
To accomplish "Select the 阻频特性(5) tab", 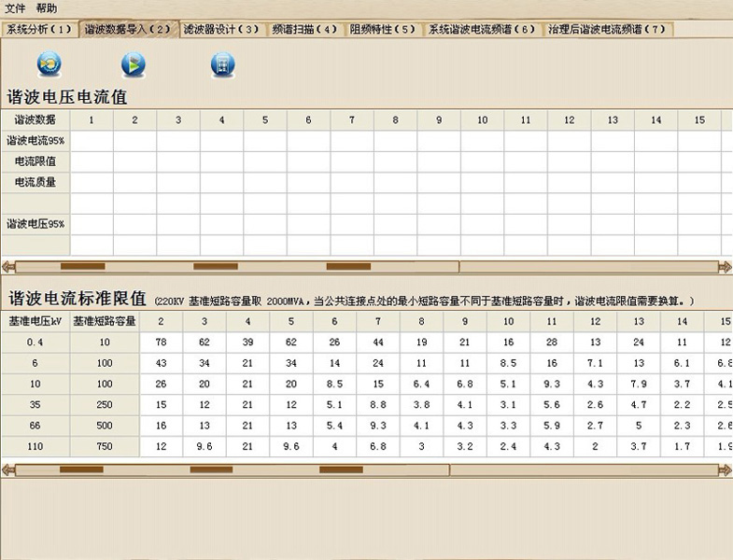I will tap(383, 29).
